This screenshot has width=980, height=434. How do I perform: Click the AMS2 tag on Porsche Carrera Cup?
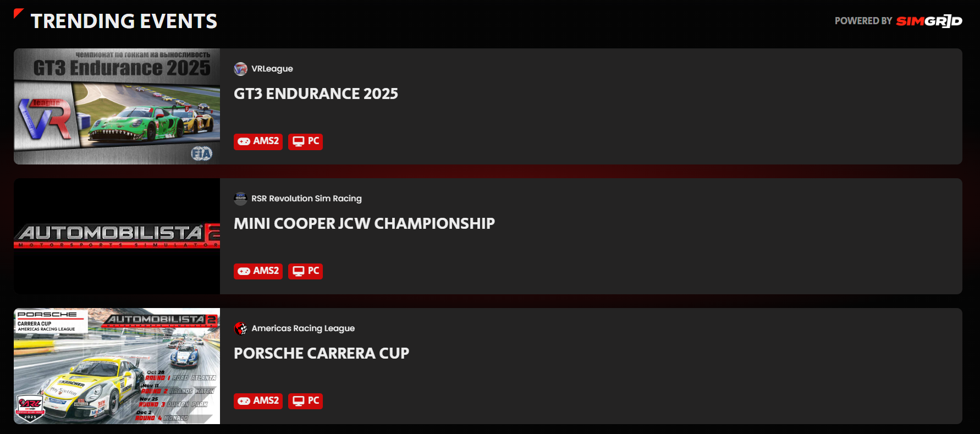tap(258, 401)
